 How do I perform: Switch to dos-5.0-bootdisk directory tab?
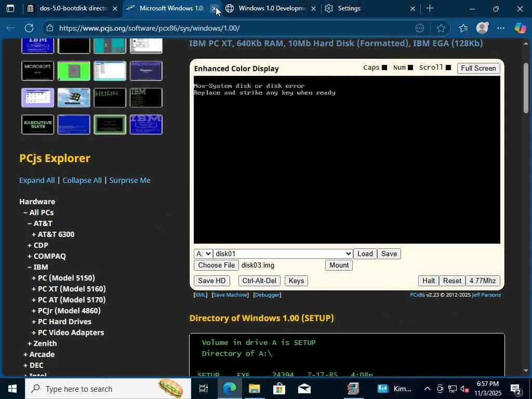coord(73,8)
